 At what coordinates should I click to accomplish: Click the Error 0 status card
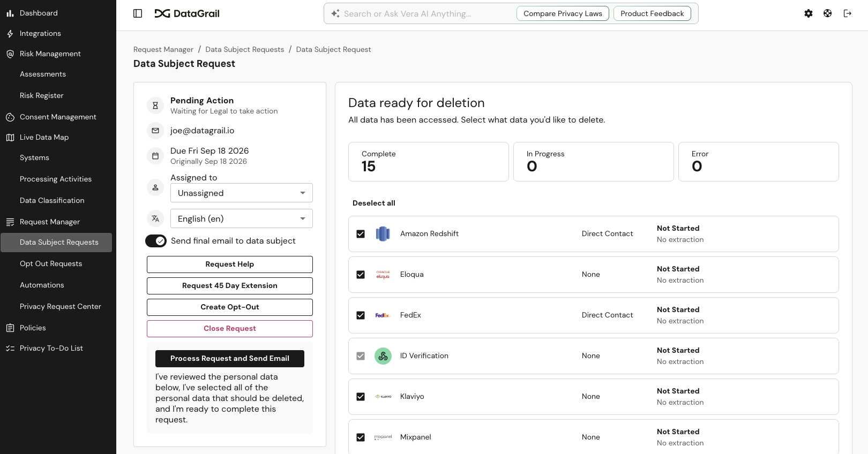[759, 162]
